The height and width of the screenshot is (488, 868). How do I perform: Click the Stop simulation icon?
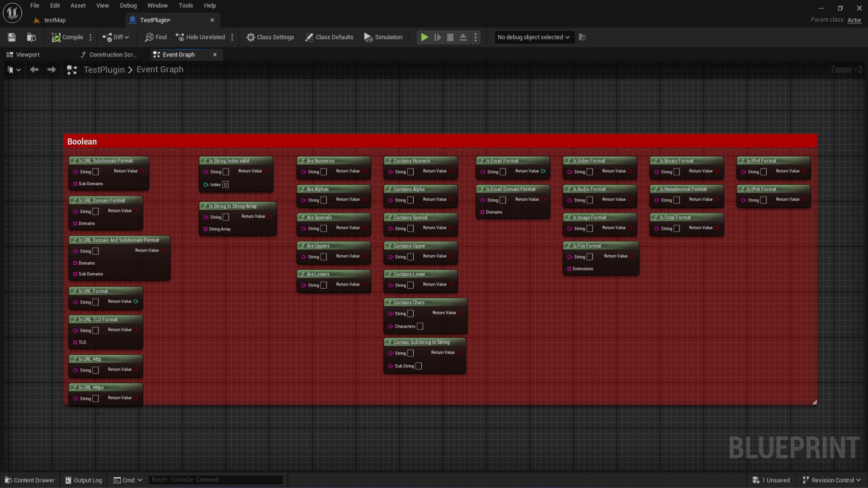[450, 38]
